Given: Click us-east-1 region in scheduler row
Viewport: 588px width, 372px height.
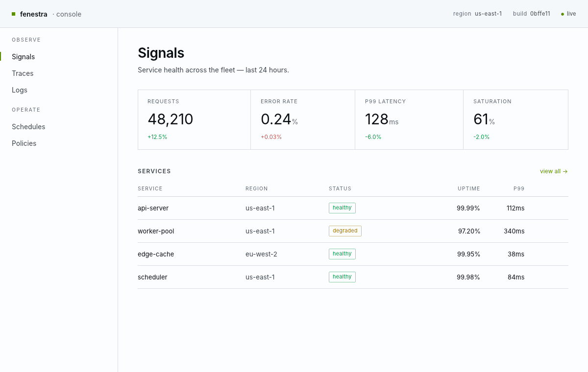Looking at the screenshot, I should coord(260,277).
